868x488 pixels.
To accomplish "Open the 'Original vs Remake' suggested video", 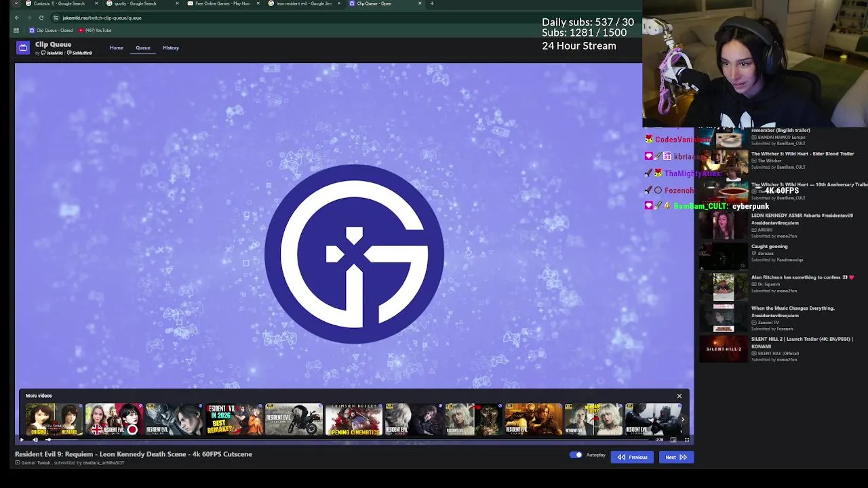I will [54, 420].
